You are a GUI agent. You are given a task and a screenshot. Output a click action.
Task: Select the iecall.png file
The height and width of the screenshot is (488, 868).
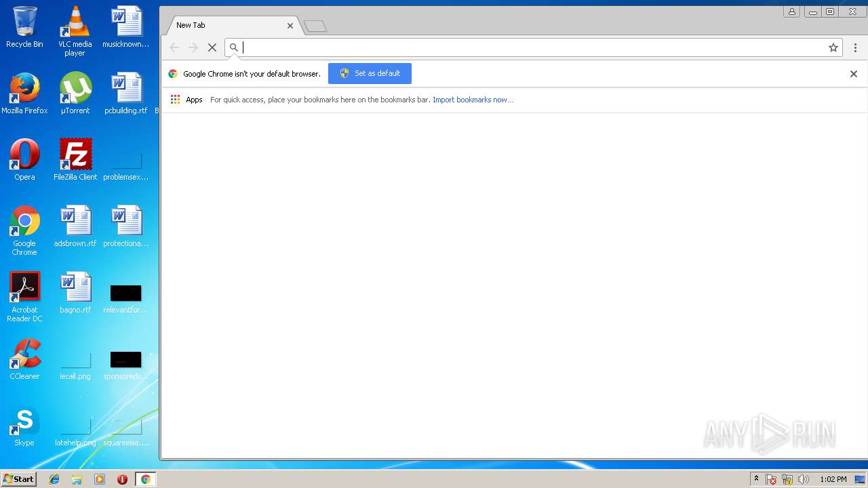click(75, 365)
